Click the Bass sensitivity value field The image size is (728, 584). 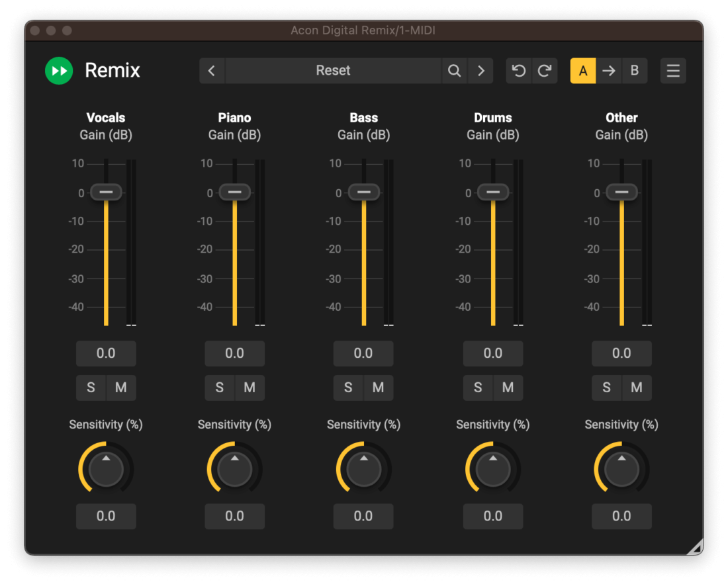point(363,517)
